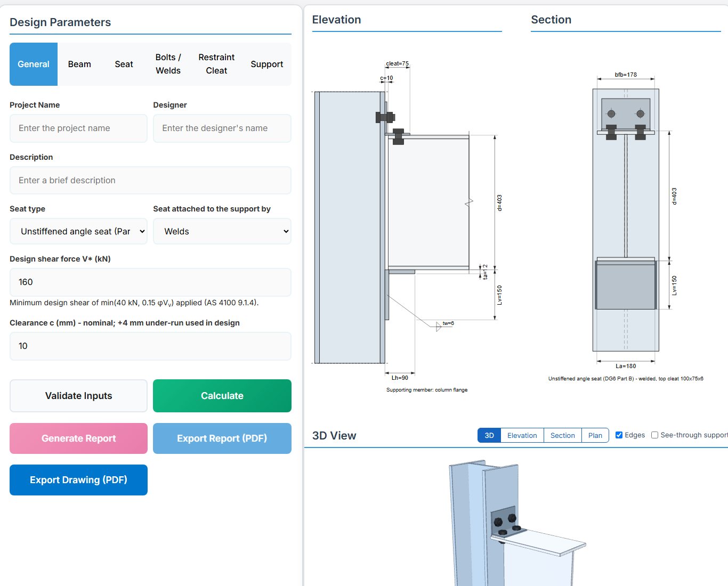Click the Description input field
This screenshot has width=728, height=586.
pos(150,181)
